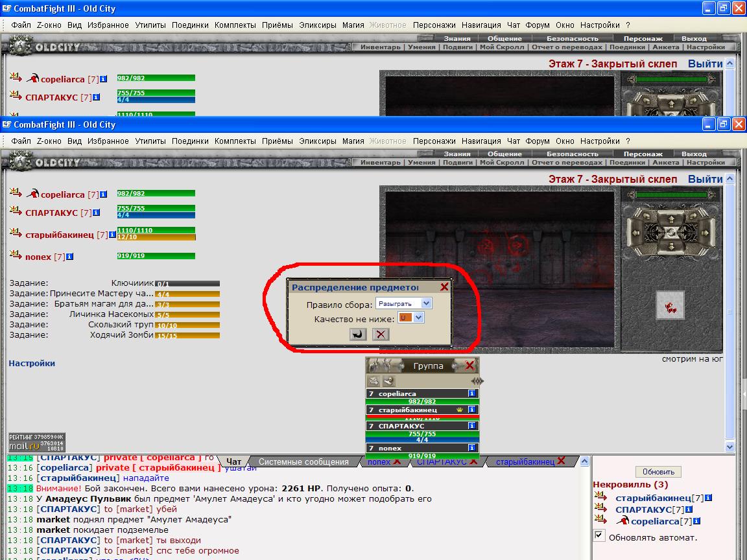The height and width of the screenshot is (560, 747).
Task: Open Инвентарь in the front window's submenu
Action: point(380,163)
